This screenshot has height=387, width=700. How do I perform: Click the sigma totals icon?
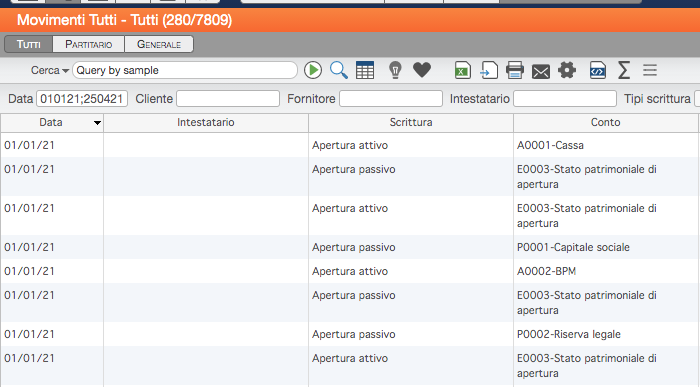(624, 71)
